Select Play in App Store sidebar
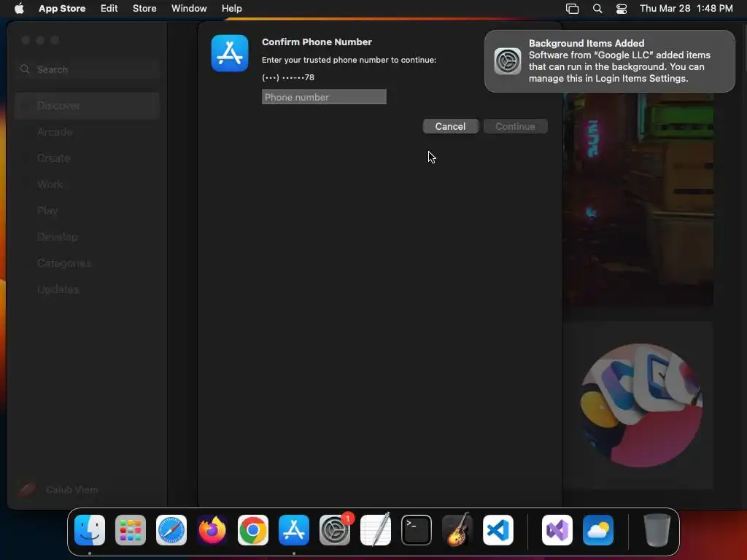747x560 pixels. [87, 211]
